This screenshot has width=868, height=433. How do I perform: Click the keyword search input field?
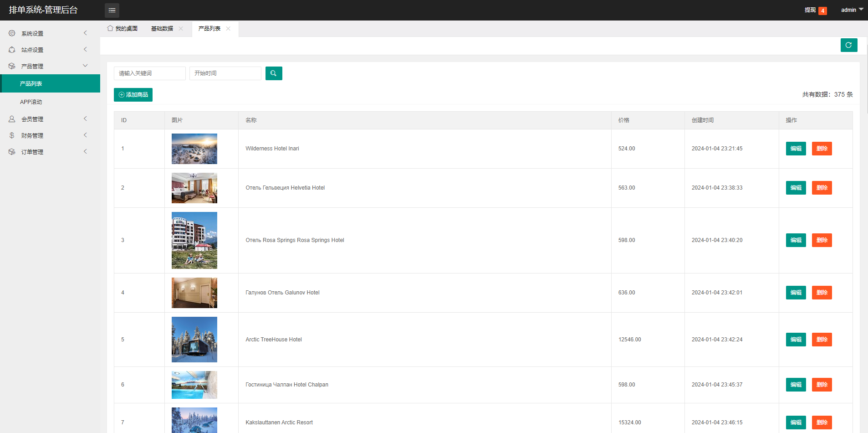pyautogui.click(x=149, y=73)
